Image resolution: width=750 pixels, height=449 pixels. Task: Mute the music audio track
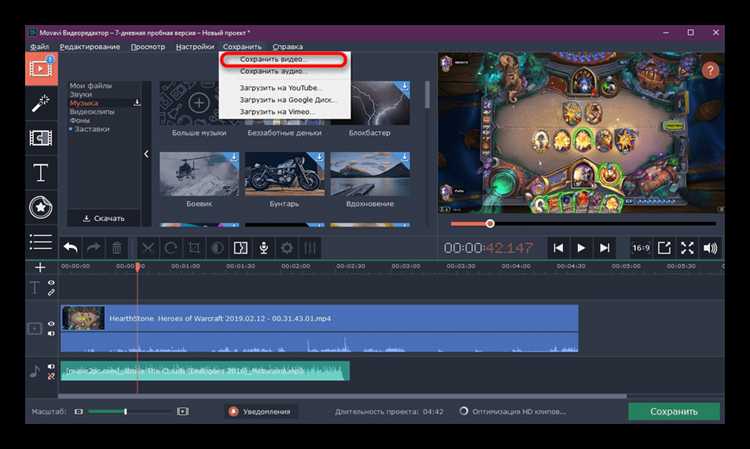point(51,367)
